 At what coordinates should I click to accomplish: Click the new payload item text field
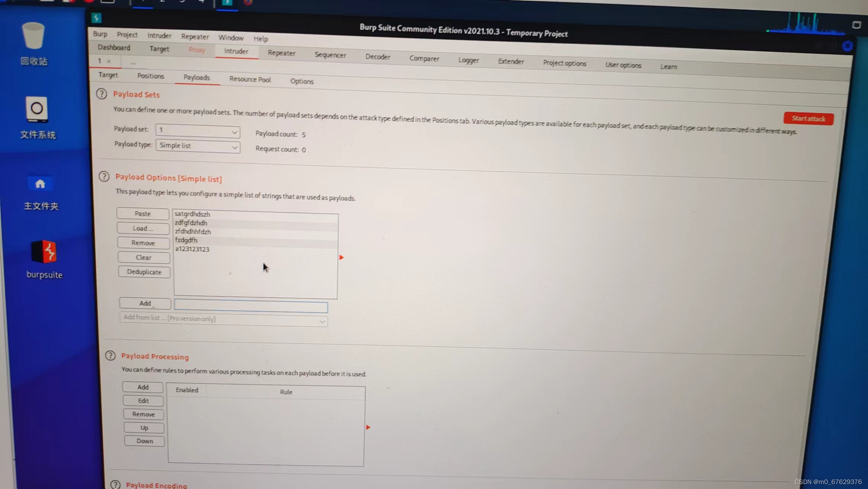pyautogui.click(x=251, y=306)
